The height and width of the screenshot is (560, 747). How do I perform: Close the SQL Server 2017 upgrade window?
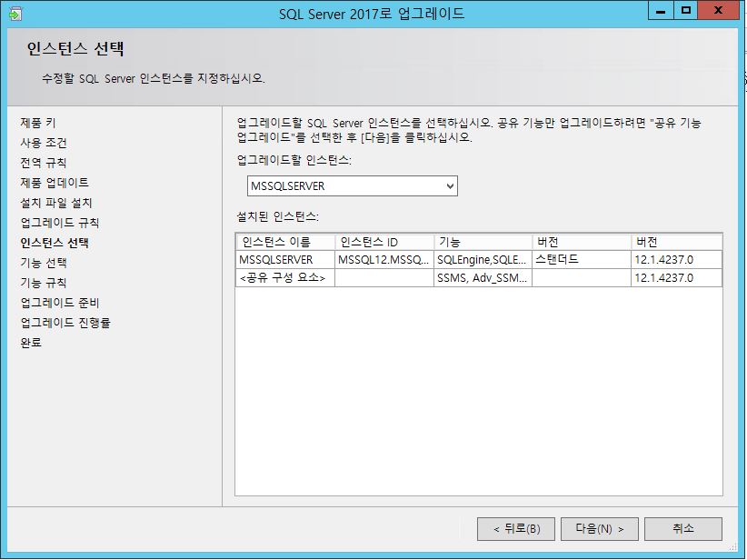point(719,11)
